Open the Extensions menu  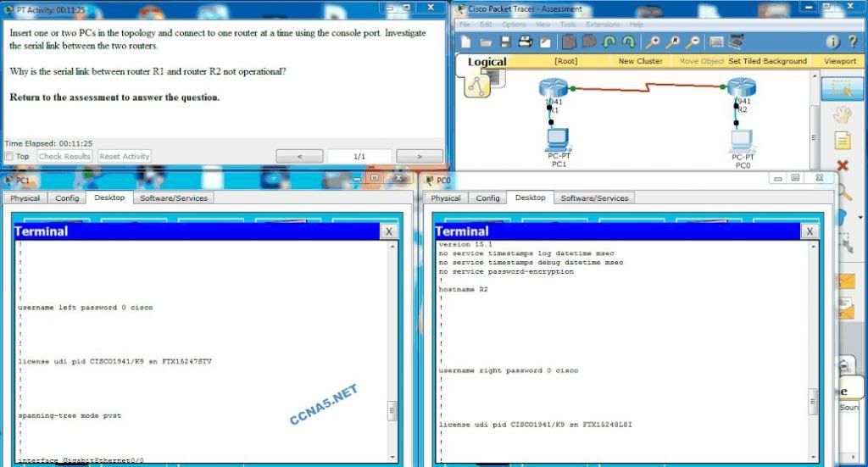click(603, 25)
